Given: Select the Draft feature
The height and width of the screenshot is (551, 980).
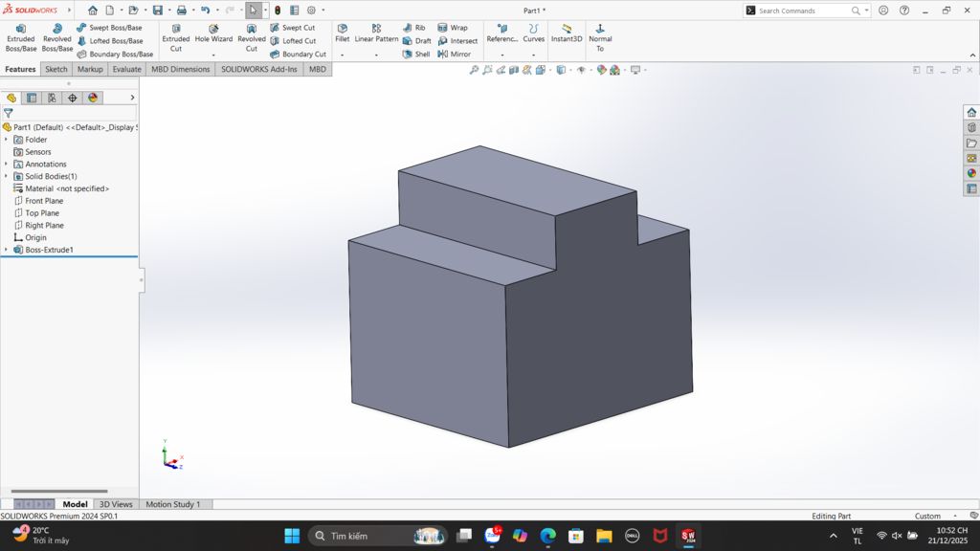Looking at the screenshot, I should [x=417, y=40].
